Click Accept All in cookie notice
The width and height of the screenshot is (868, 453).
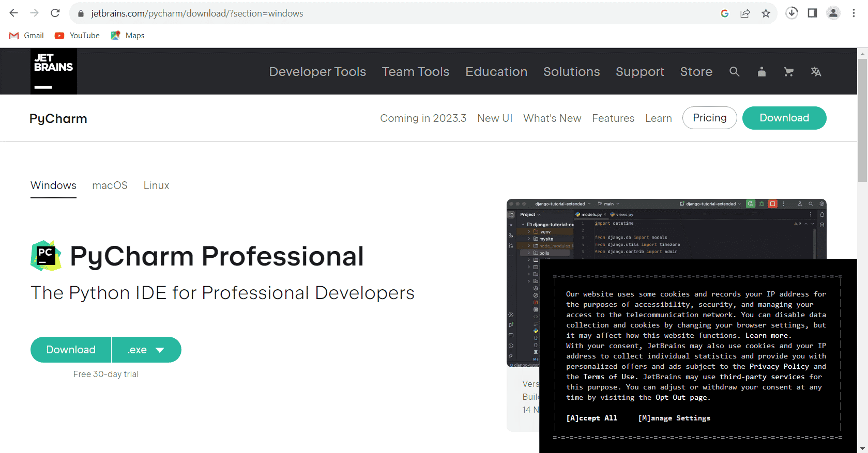coord(591,418)
